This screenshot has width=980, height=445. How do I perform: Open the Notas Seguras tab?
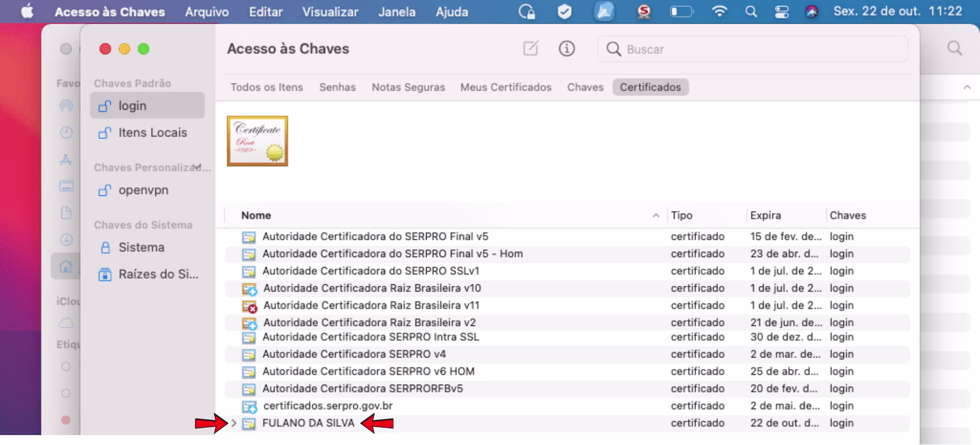pyautogui.click(x=408, y=87)
